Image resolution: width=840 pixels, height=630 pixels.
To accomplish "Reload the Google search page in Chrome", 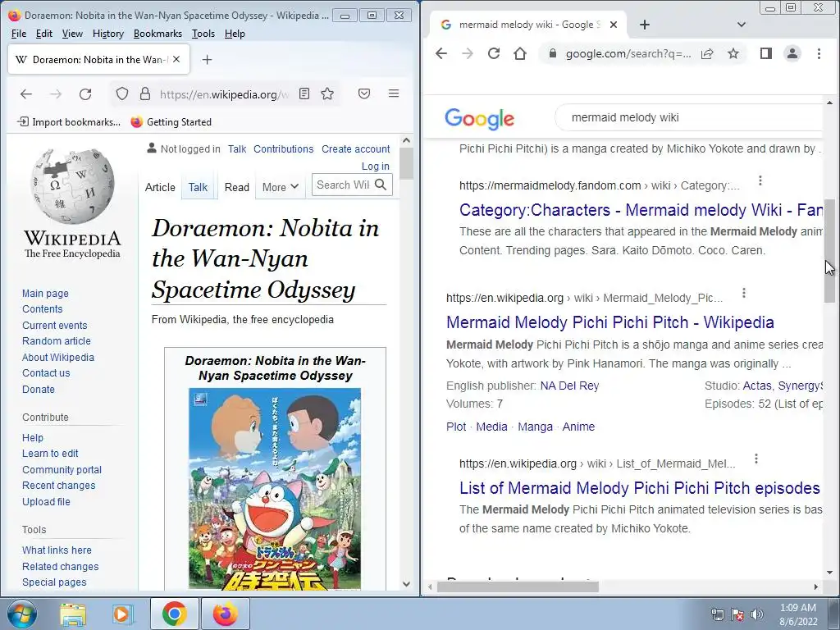I will click(x=494, y=53).
